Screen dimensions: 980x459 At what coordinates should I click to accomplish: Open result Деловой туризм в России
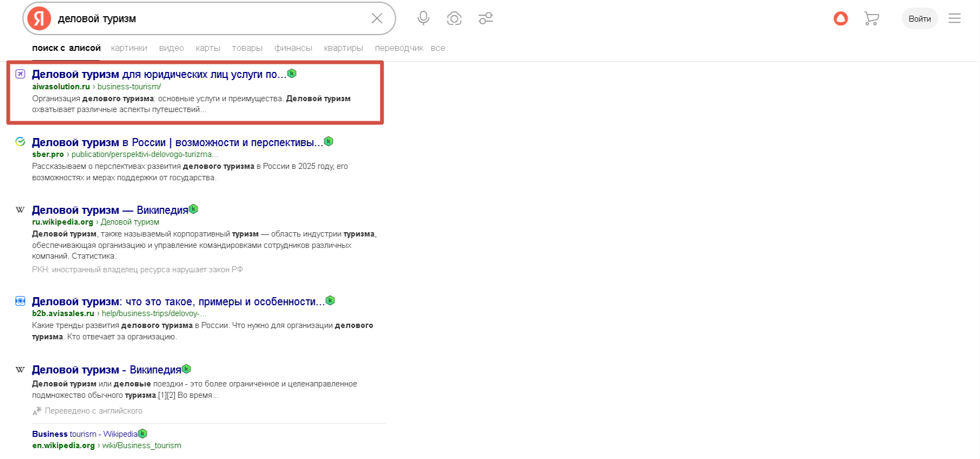177,142
